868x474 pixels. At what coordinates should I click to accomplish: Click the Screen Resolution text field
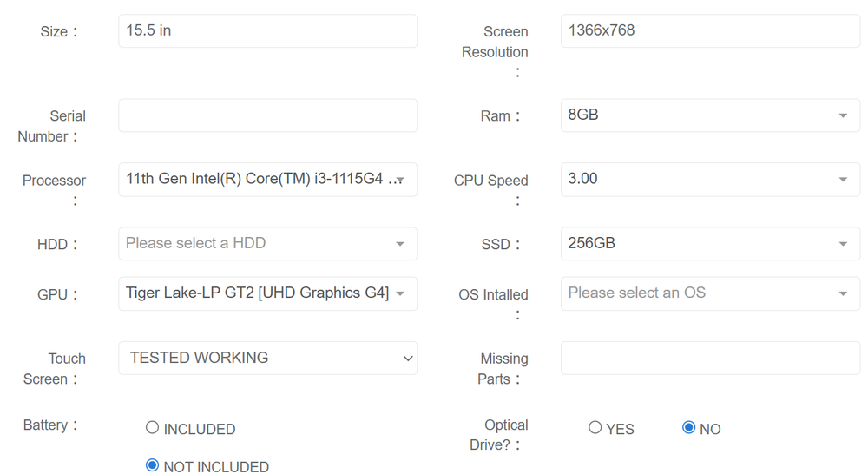pos(709,31)
